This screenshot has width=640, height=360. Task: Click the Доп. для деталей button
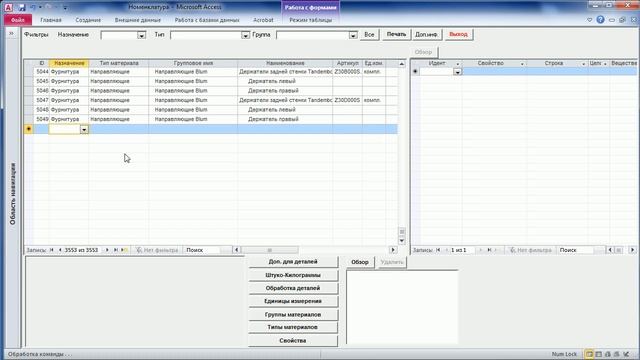(293, 262)
